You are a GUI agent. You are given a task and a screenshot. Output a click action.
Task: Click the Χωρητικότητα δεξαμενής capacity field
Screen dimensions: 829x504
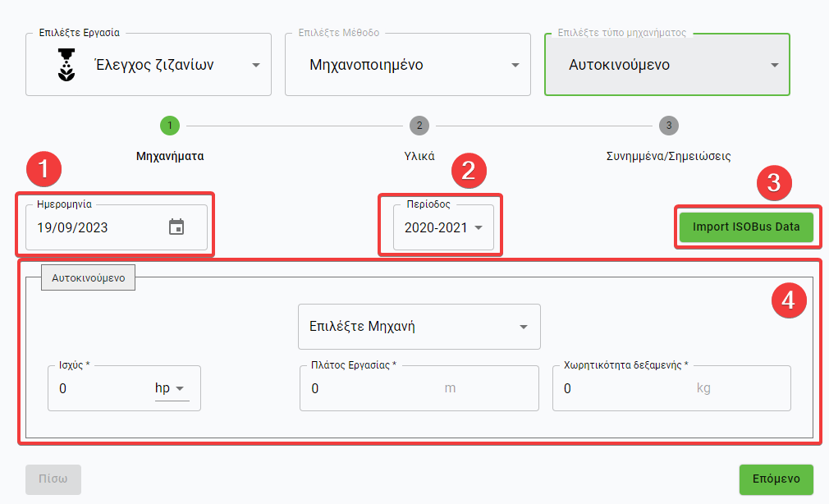pyautogui.click(x=624, y=388)
